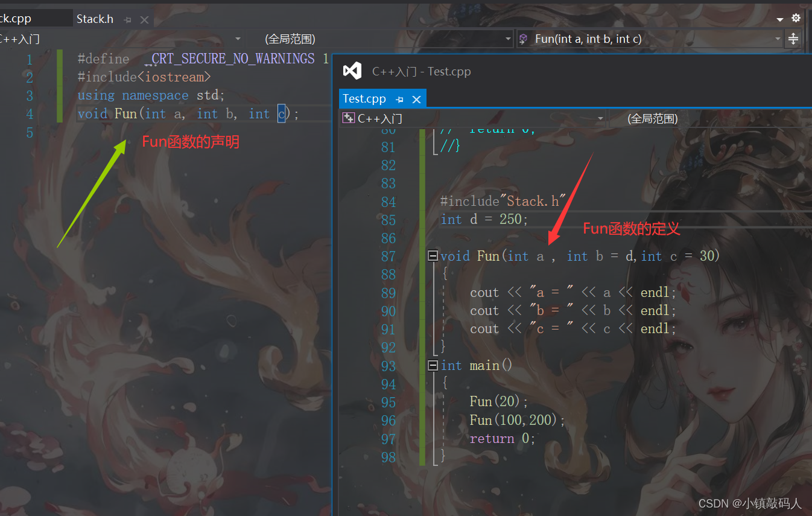The height and width of the screenshot is (516, 812).
Task: Pin the Stack.h tab
Action: [x=127, y=19]
